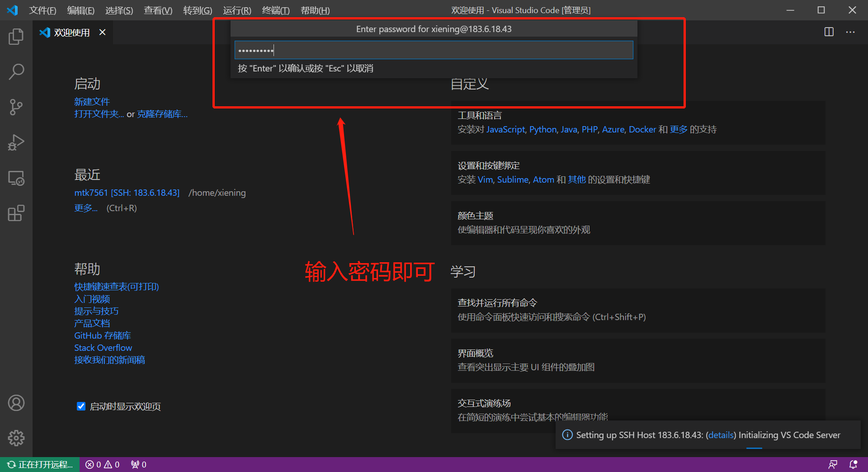The height and width of the screenshot is (472, 868).
Task: Open the 入门视频 help link
Action: pyautogui.click(x=92, y=299)
